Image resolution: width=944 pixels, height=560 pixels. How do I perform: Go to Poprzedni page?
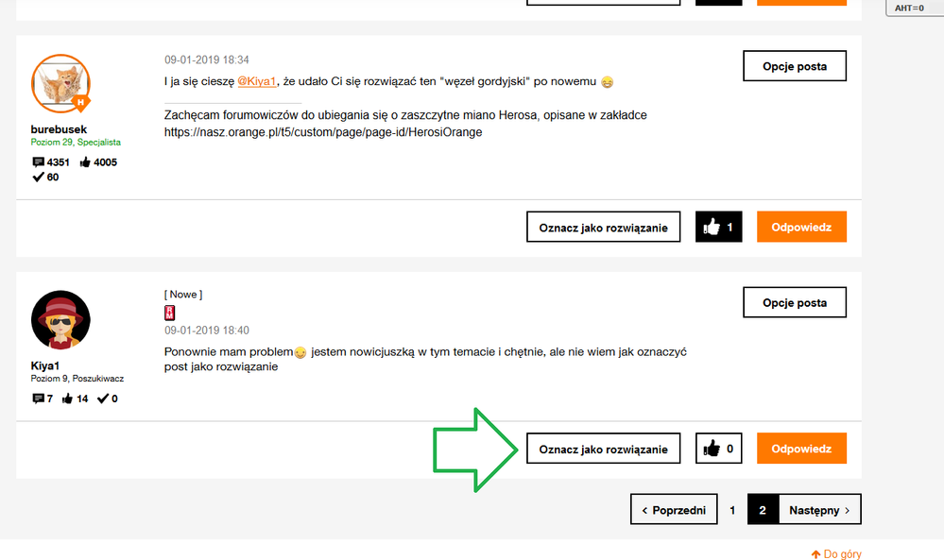(x=674, y=509)
